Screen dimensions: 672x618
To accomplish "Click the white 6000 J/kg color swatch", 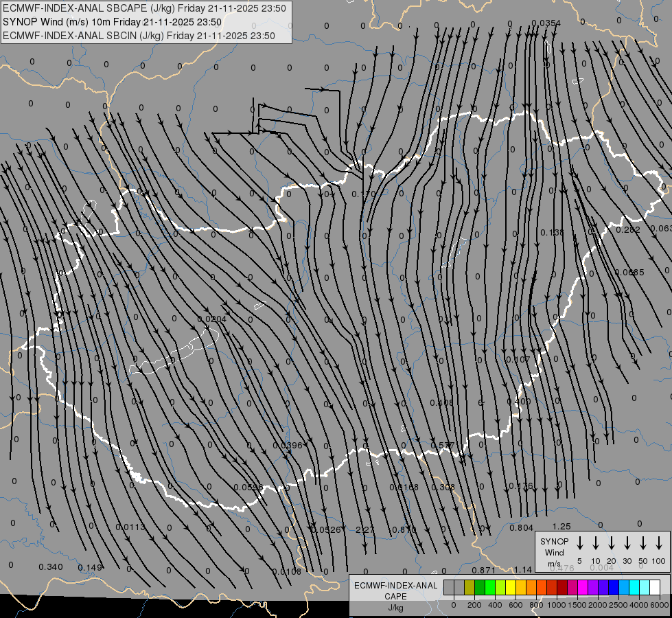I will tap(655, 588).
